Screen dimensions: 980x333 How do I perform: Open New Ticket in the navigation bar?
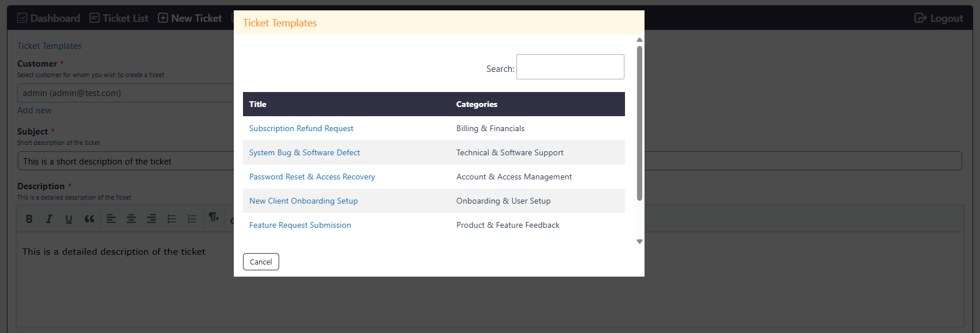(190, 18)
